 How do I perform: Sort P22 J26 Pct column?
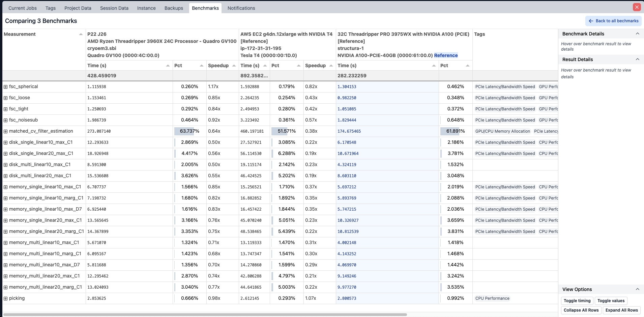click(x=202, y=65)
